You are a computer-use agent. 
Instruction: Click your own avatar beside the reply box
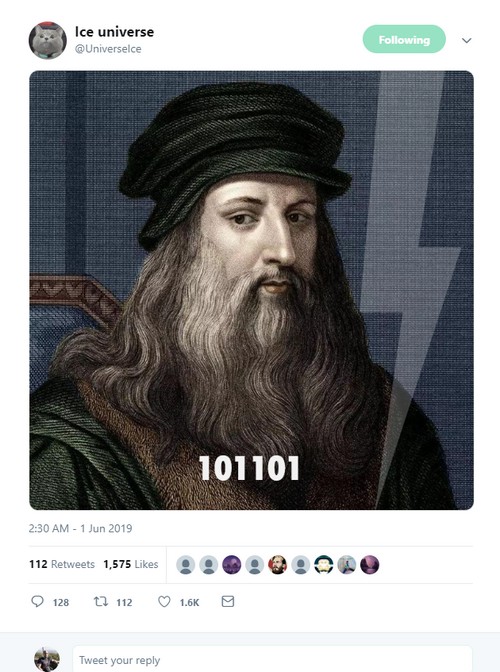tap(47, 660)
